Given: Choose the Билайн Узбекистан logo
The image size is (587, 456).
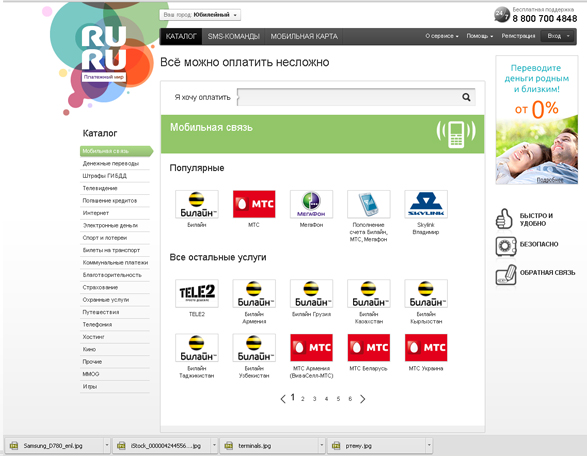Looking at the screenshot, I should (254, 348).
